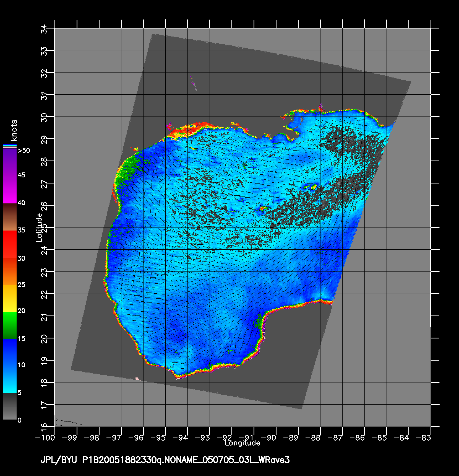Click the gray 0–5 knots colorbar segment
459x476 pixels.
pos(10,407)
